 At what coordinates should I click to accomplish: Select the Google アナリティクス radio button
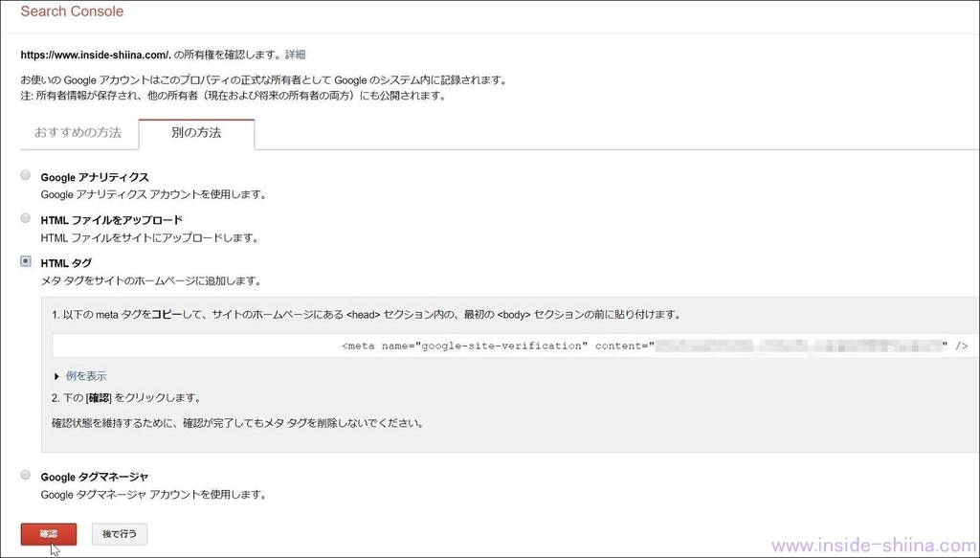(26, 175)
